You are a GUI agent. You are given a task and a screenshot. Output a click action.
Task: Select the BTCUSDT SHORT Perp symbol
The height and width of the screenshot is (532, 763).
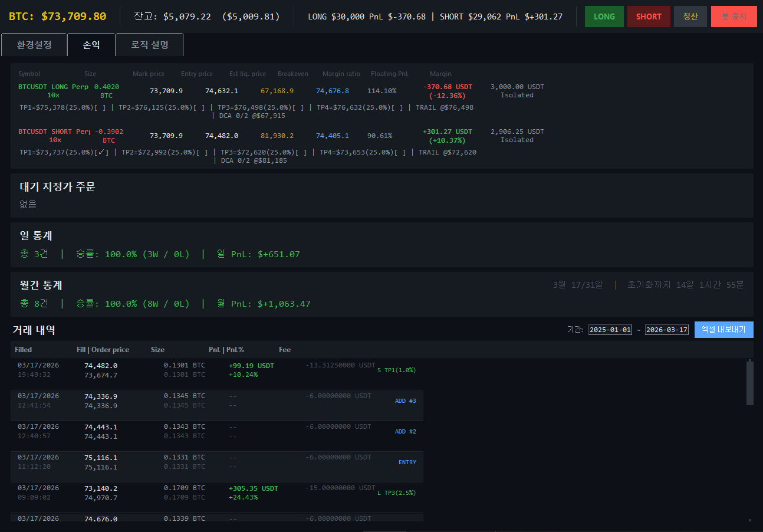tap(54, 132)
